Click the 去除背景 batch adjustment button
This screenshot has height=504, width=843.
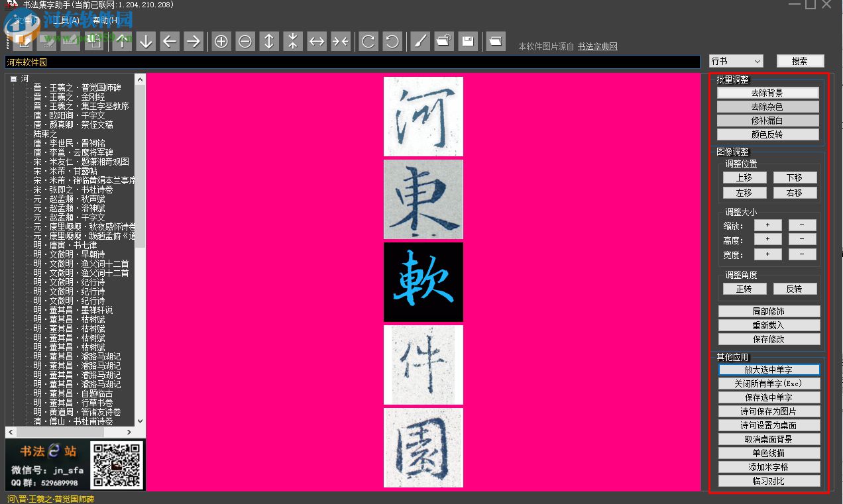(x=767, y=92)
